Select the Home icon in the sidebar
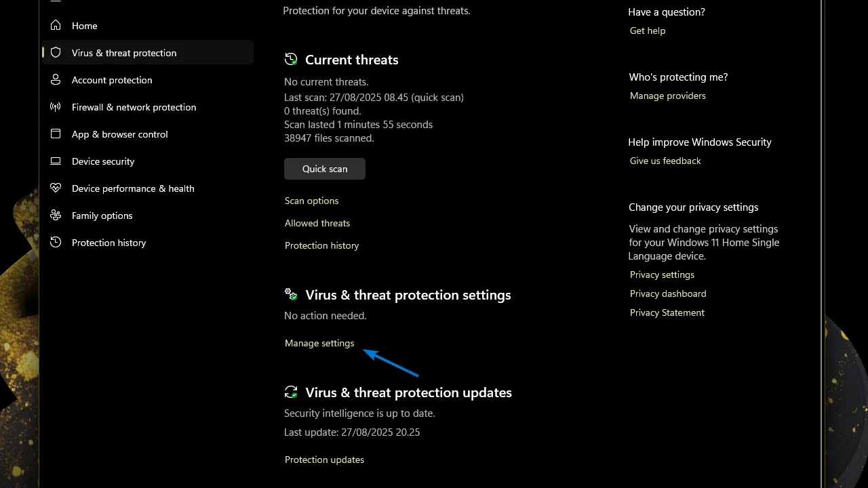868x488 pixels. [x=56, y=25]
